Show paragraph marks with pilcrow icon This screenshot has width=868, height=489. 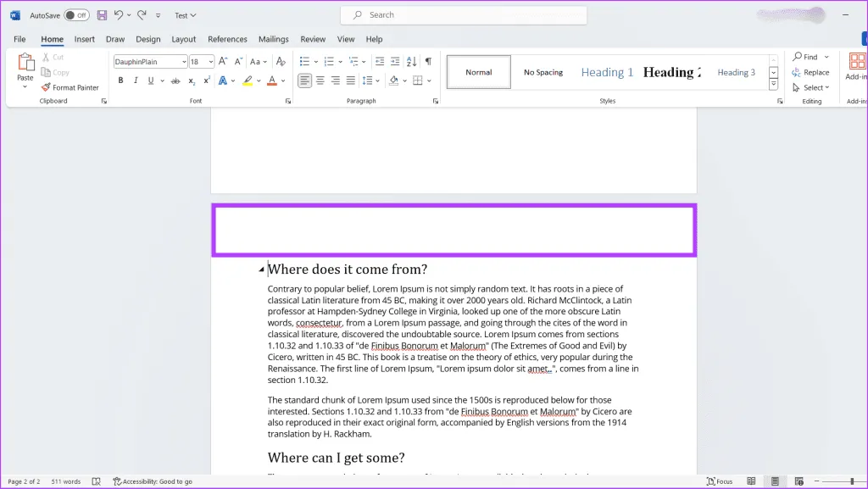click(x=428, y=61)
